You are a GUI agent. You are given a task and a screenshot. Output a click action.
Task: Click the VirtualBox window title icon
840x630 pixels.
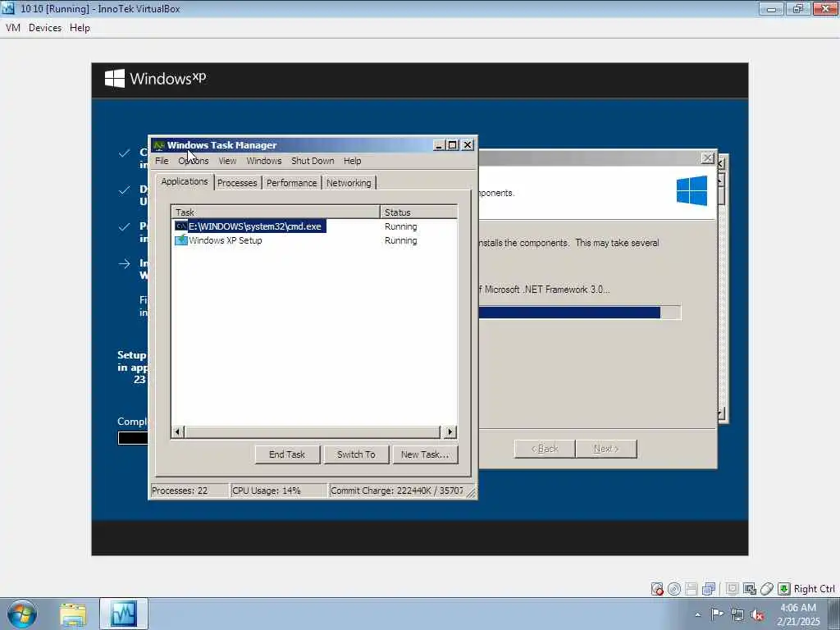pos(8,8)
